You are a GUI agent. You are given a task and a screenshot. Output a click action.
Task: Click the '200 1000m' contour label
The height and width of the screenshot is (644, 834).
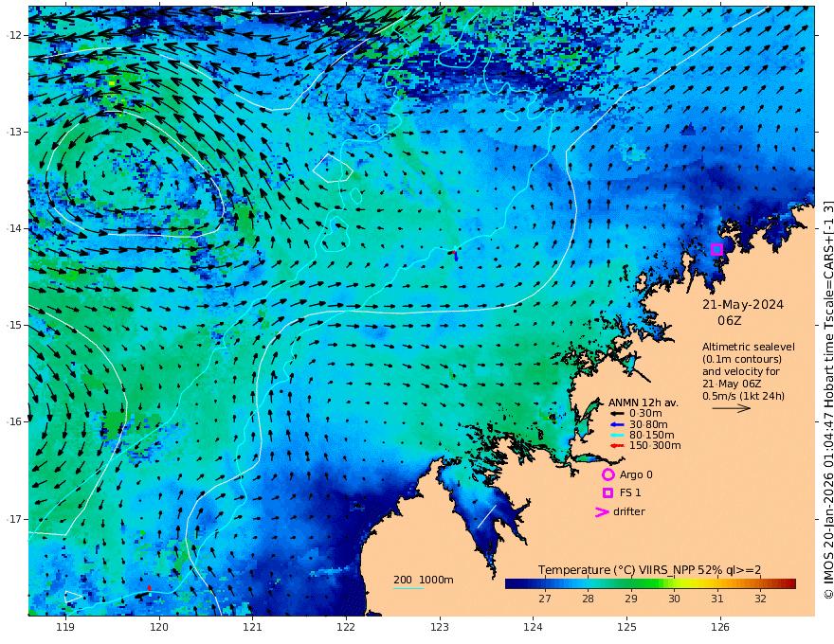pos(424,580)
